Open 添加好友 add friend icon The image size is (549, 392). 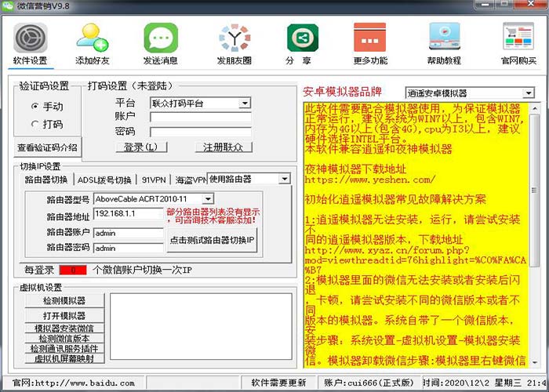pyautogui.click(x=92, y=38)
